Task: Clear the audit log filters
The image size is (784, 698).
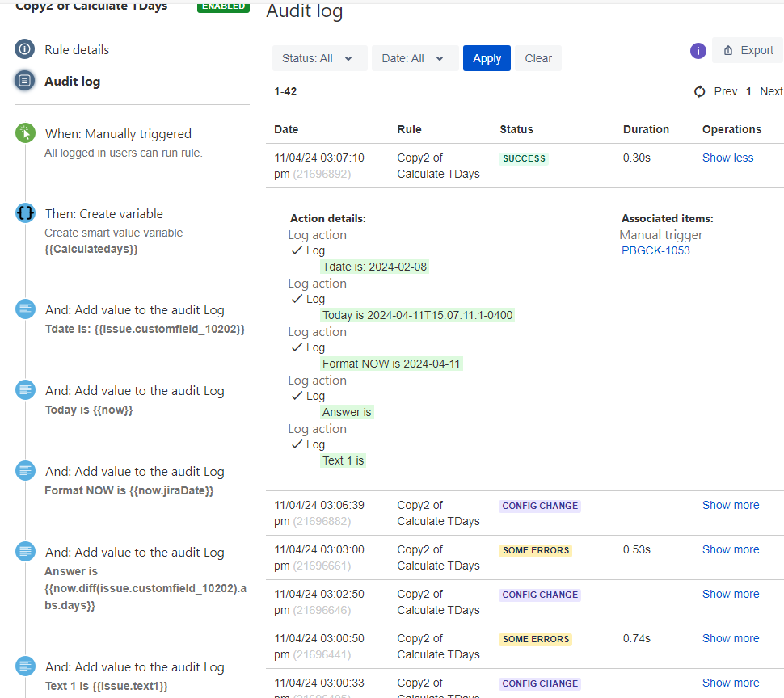Action: pos(538,58)
